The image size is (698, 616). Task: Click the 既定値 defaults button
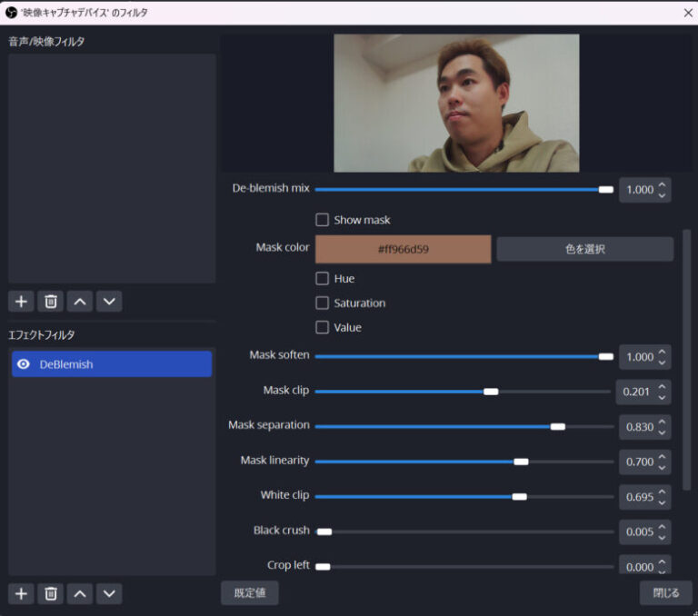click(x=249, y=593)
